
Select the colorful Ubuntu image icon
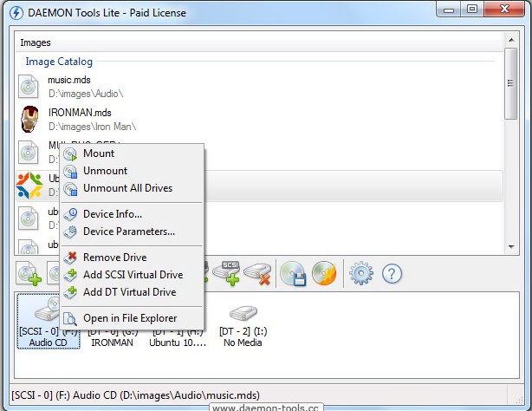(29, 186)
